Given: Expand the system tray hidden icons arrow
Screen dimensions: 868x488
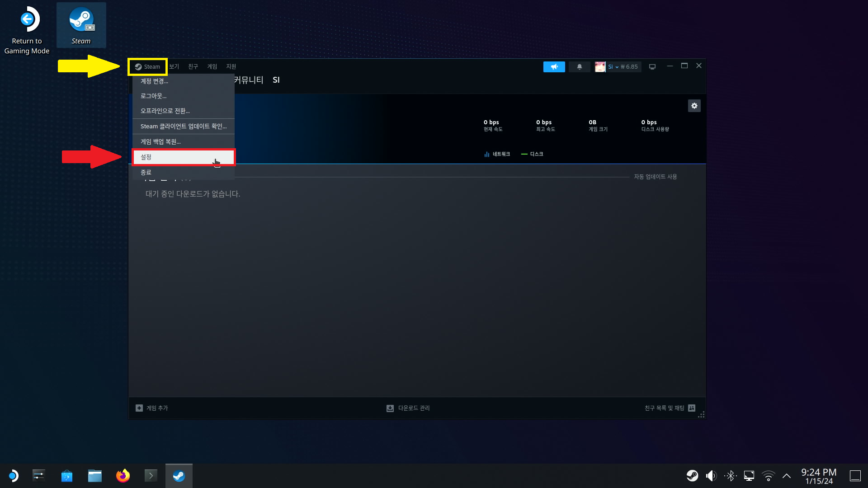Looking at the screenshot, I should [786, 476].
